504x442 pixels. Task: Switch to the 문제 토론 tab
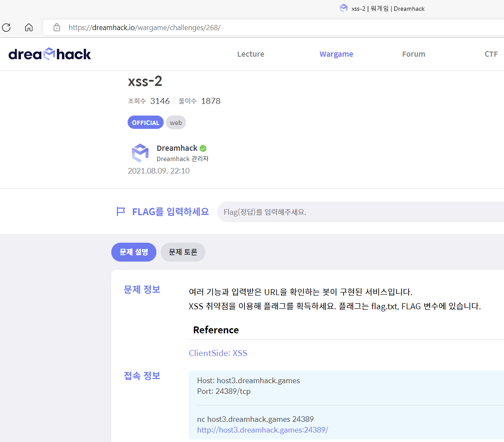(183, 252)
